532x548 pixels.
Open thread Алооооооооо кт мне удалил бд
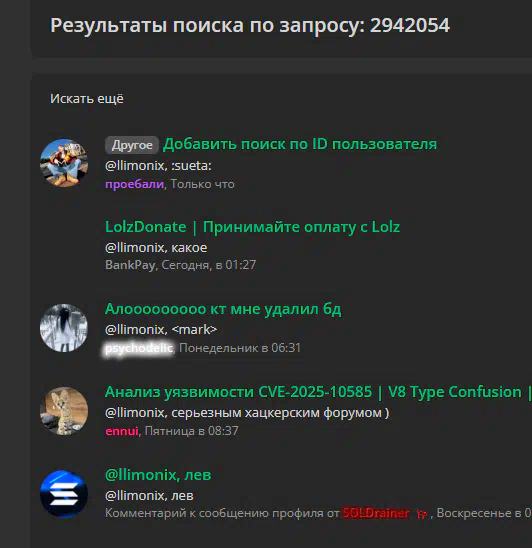(223, 309)
